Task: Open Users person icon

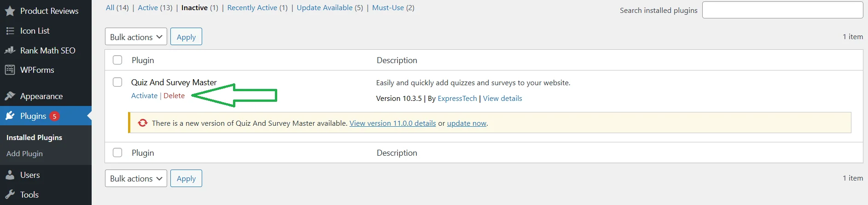Action: coord(10,175)
